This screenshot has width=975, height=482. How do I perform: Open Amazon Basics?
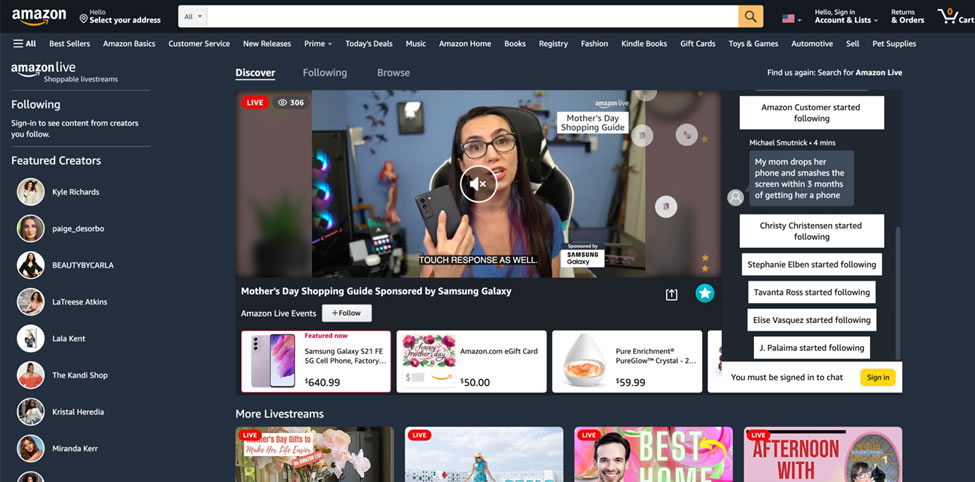pyautogui.click(x=129, y=44)
